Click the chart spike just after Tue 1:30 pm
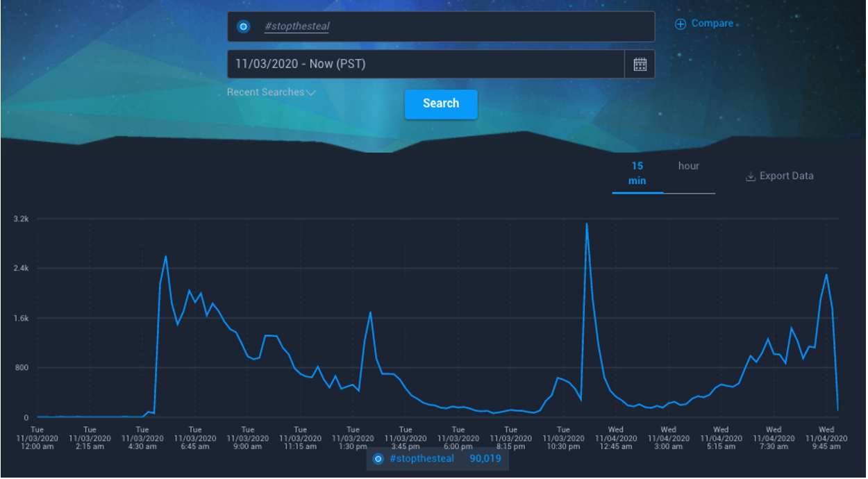The image size is (868, 479). (370, 312)
